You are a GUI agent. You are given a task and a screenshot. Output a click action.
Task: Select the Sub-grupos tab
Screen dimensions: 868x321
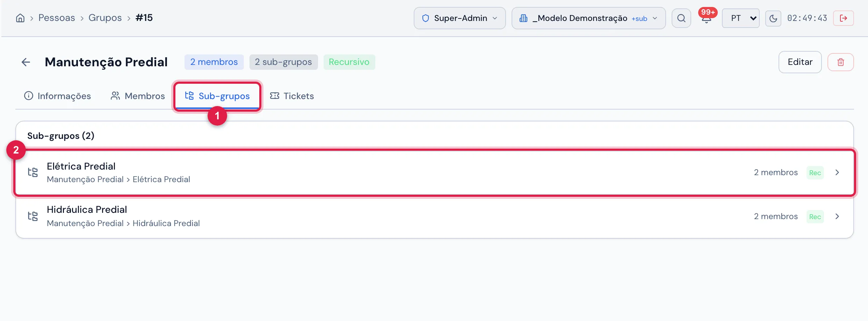click(x=217, y=96)
